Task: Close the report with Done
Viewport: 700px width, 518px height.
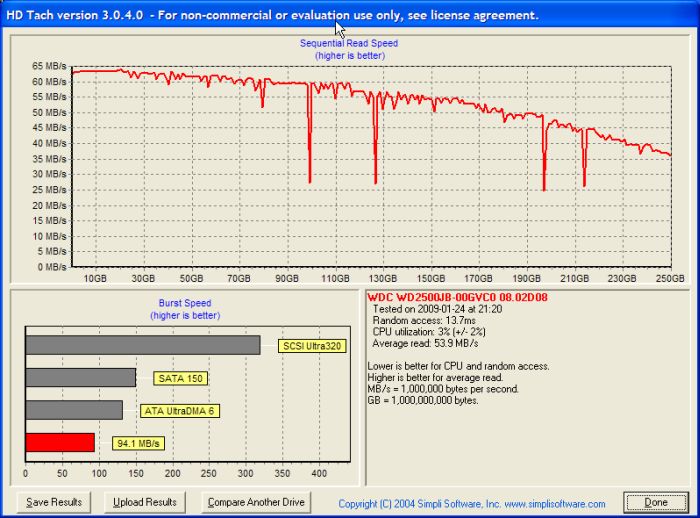Action: [x=654, y=502]
